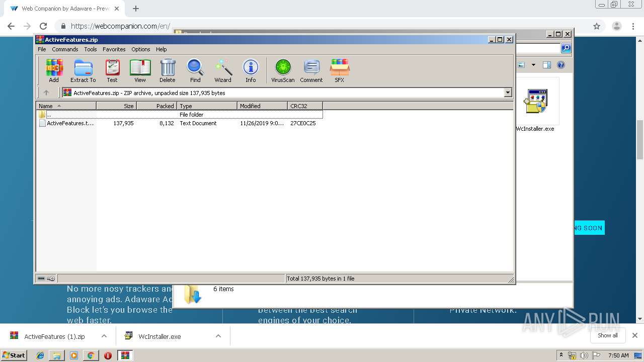Launch the Wizard wand icon
This screenshot has height=362, width=644.
click(223, 70)
